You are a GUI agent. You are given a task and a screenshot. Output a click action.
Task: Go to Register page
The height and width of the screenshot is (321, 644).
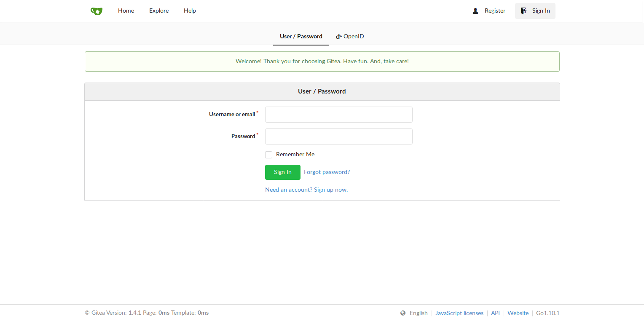(x=495, y=11)
